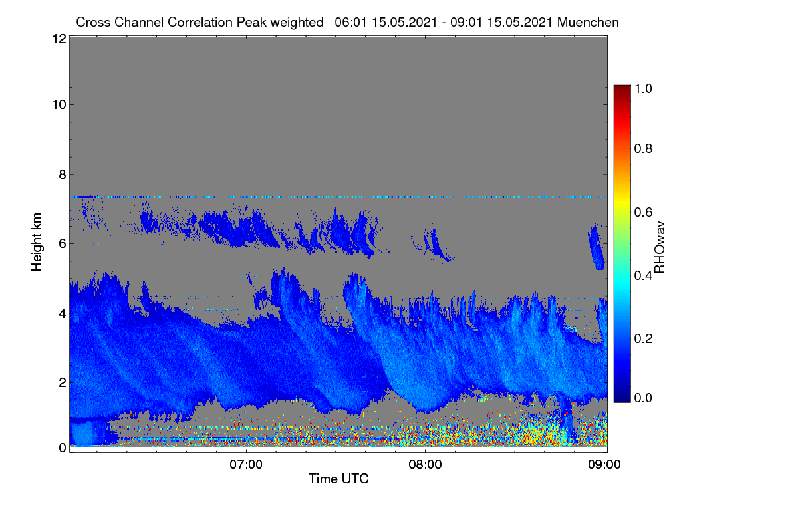Click the dark red top of the colorbar
The image size is (798, 532).
622,90
